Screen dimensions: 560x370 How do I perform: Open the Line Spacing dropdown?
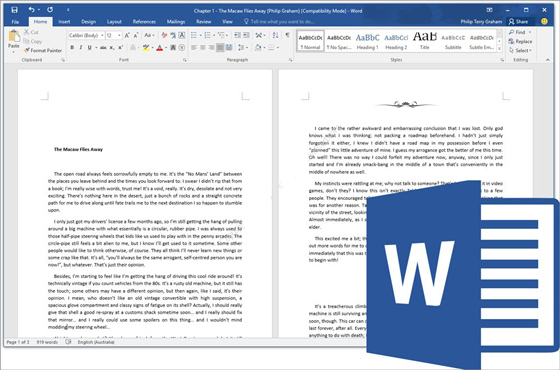[x=242, y=48]
